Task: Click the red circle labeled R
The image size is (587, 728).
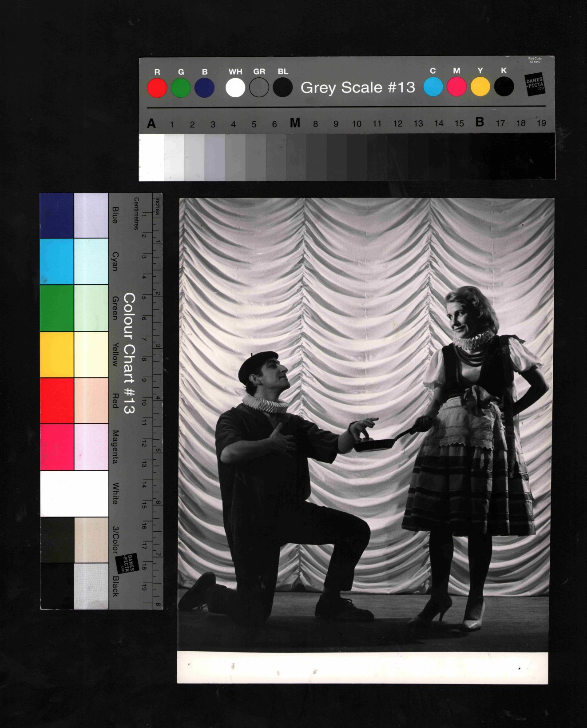Action: click(157, 88)
